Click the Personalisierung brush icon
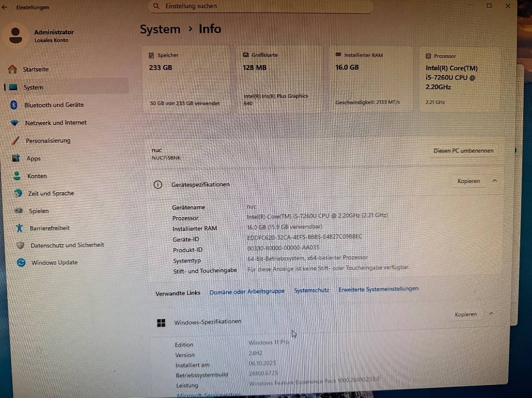The height and width of the screenshot is (398, 532). coord(15,140)
